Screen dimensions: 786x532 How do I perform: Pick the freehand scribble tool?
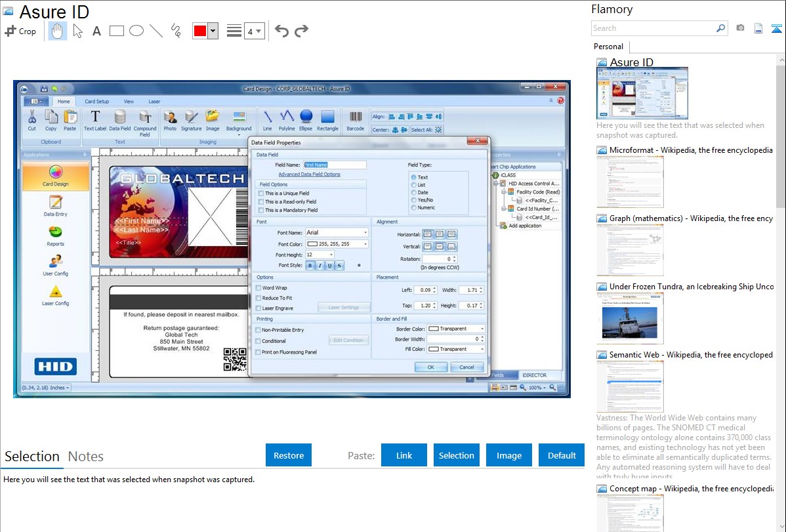point(176,31)
